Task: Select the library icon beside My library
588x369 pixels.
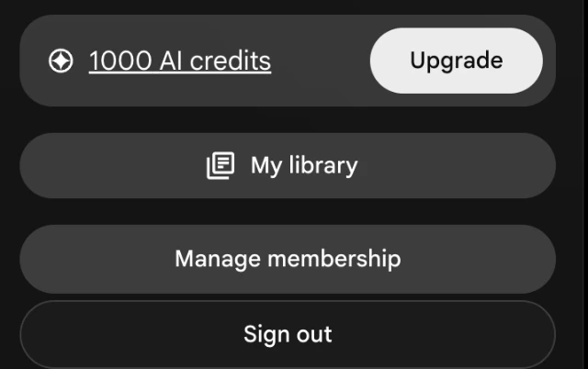Action: click(220, 165)
